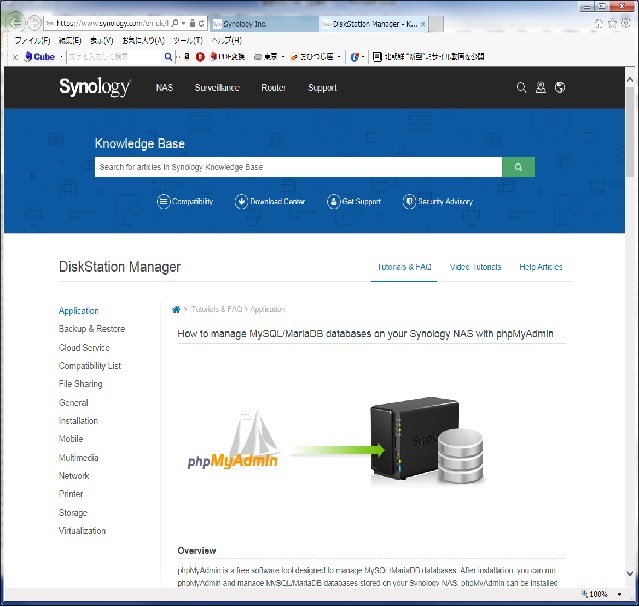Open the File Sharing category

[x=80, y=384]
